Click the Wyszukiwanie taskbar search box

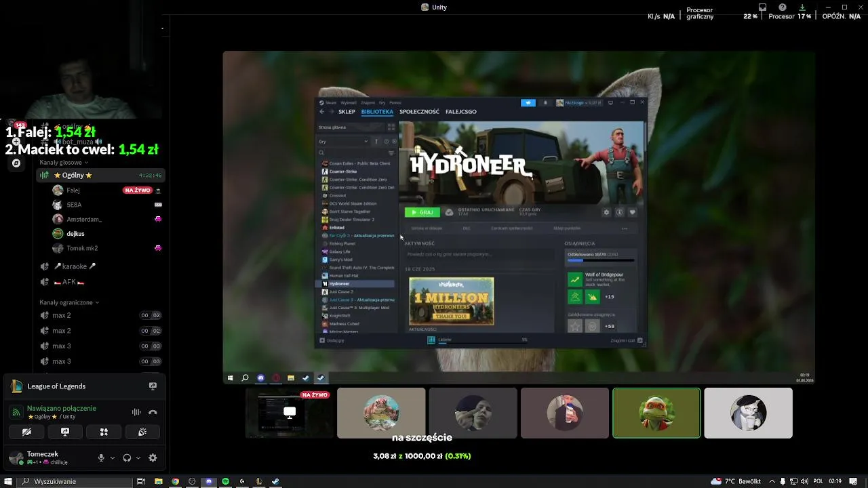[x=75, y=481]
